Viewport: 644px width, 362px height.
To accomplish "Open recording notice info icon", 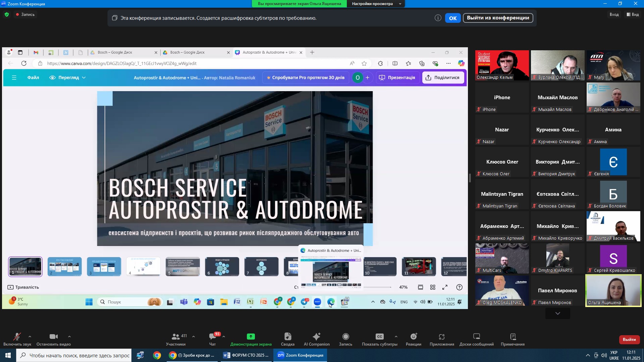I will click(438, 18).
